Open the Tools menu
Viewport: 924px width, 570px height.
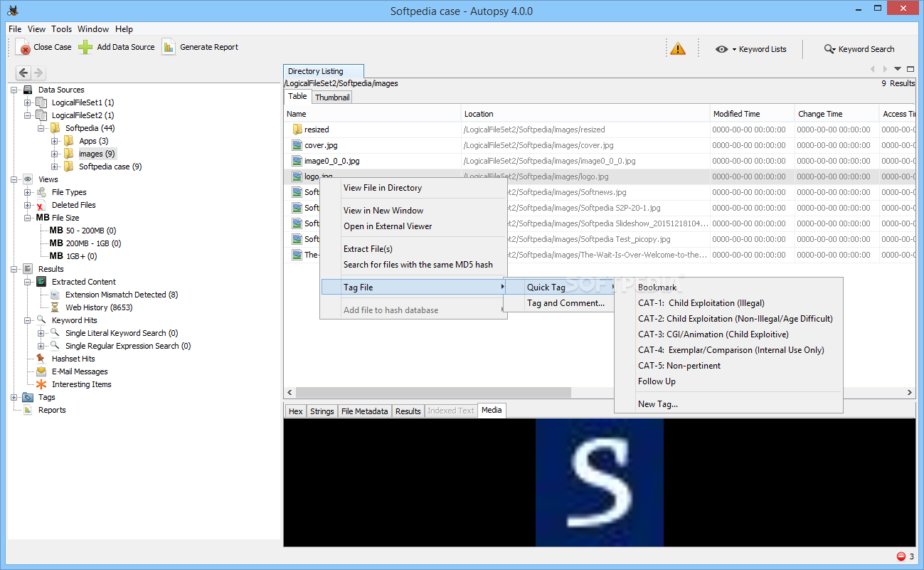[62, 29]
